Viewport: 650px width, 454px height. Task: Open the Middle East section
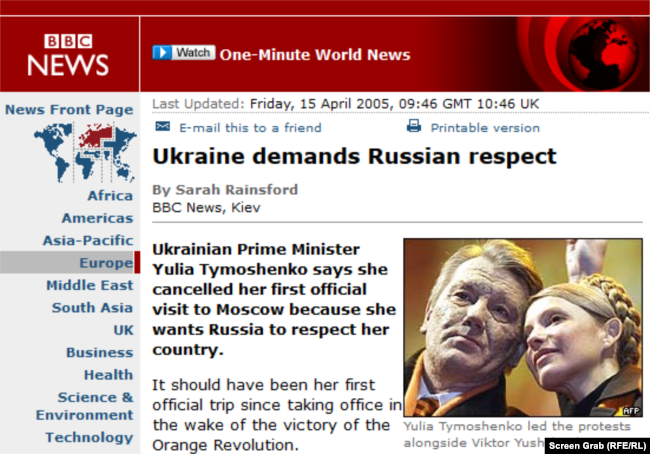click(x=90, y=285)
